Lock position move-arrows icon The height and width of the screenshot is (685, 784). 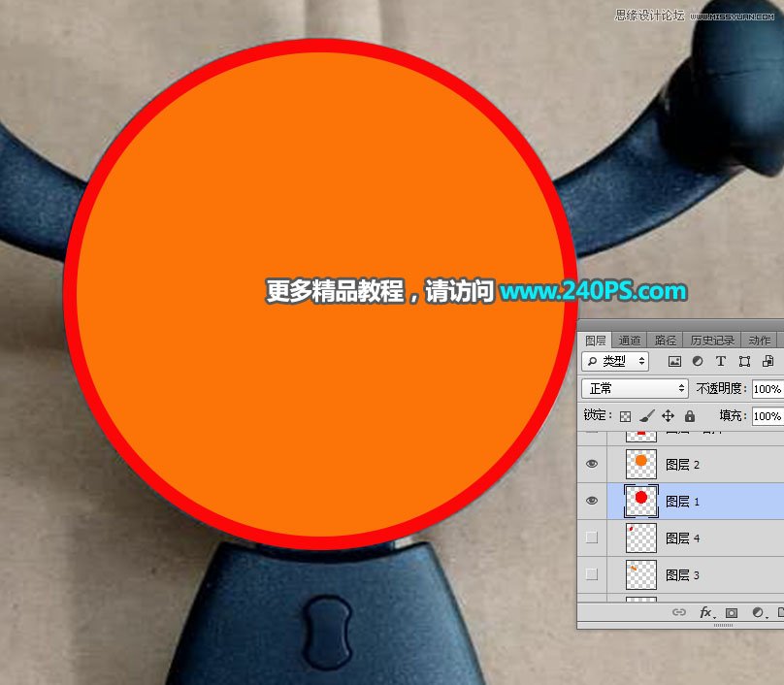coord(668,415)
